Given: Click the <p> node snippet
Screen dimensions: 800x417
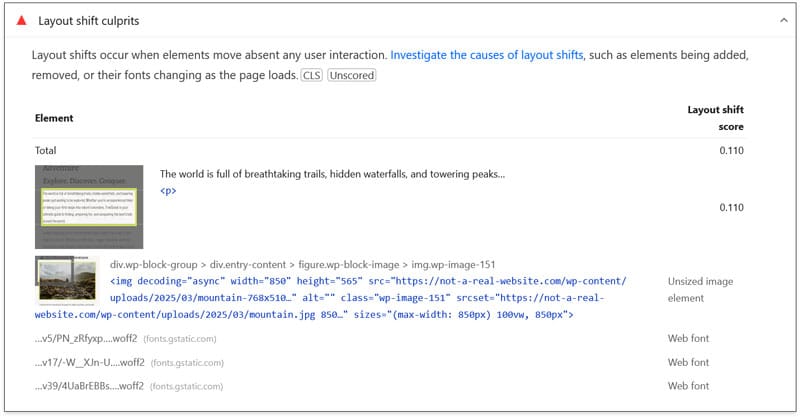Looking at the screenshot, I should (168, 190).
